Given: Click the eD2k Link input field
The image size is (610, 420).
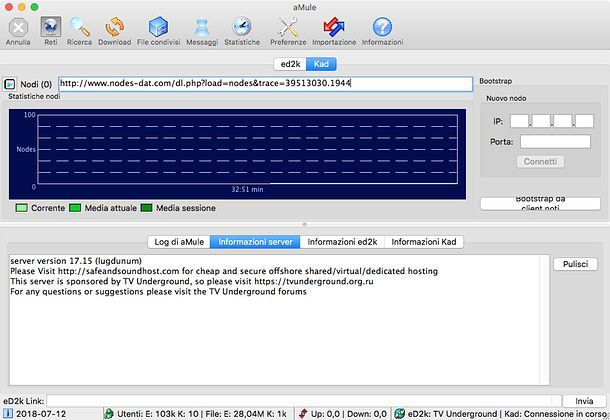Looking at the screenshot, I should click(x=304, y=401).
